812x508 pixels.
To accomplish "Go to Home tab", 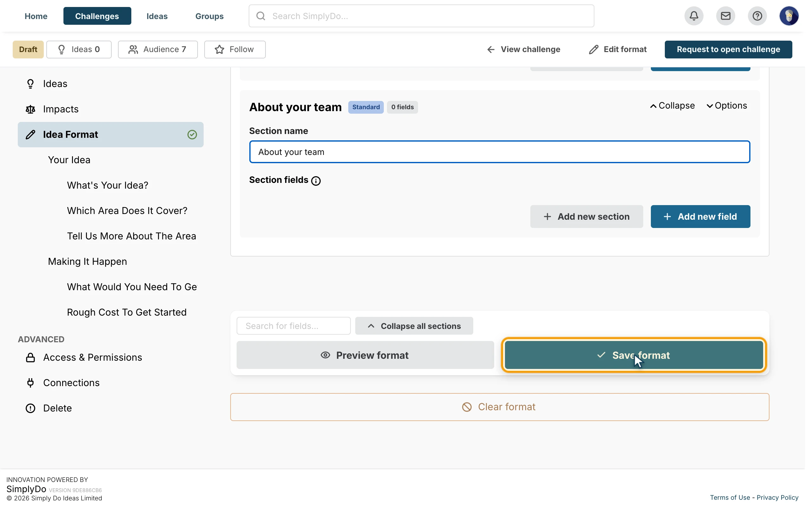I will [x=36, y=16].
